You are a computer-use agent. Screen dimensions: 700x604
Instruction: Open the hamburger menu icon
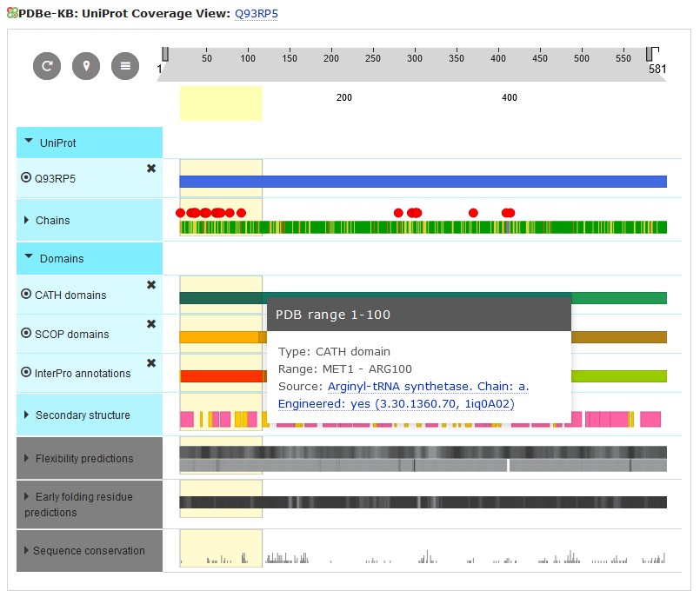tap(125, 66)
